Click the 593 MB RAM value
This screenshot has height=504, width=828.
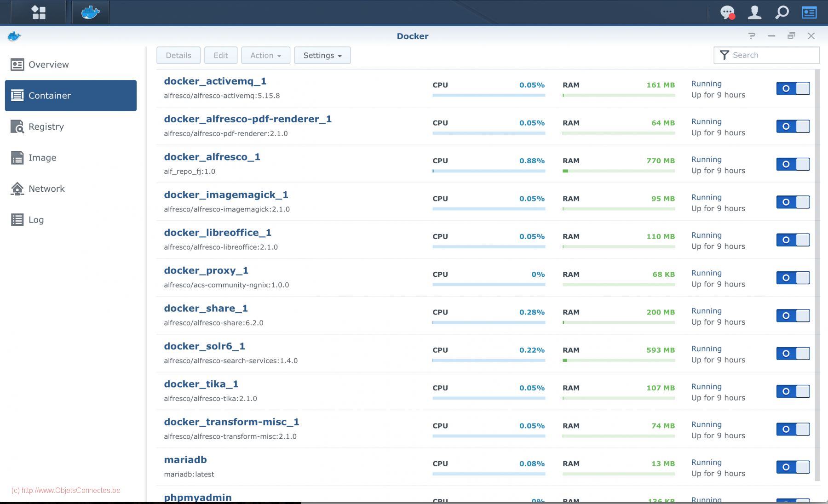point(661,350)
